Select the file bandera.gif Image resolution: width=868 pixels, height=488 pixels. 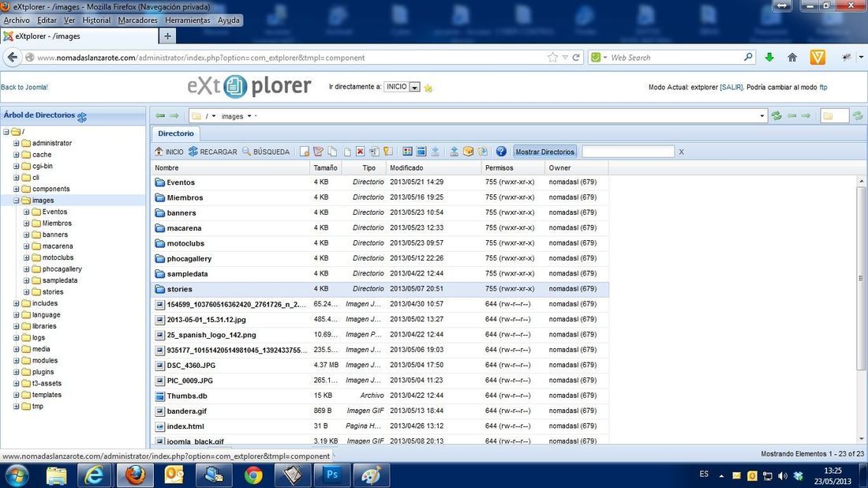click(x=186, y=411)
